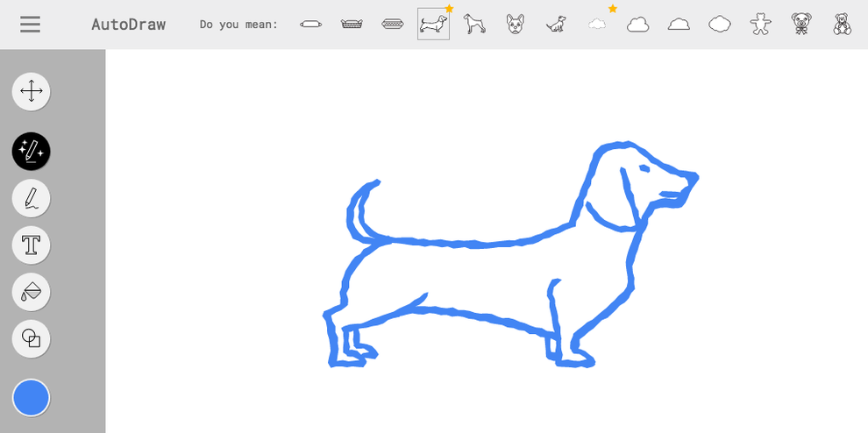Pick the bear with bow tie suggestion

point(801,25)
